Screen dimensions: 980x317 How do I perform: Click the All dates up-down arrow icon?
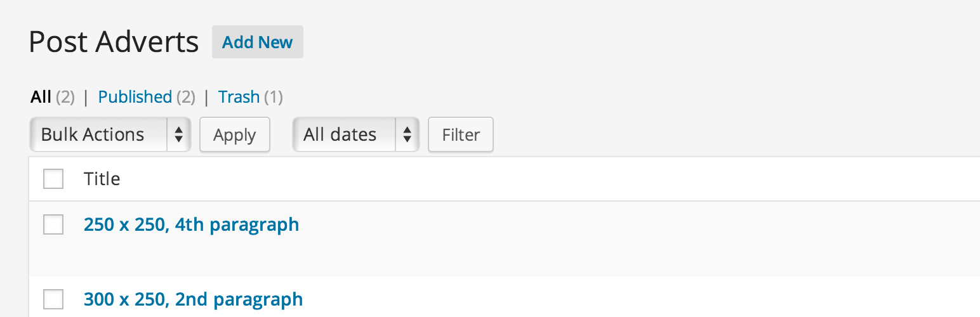[x=407, y=134]
